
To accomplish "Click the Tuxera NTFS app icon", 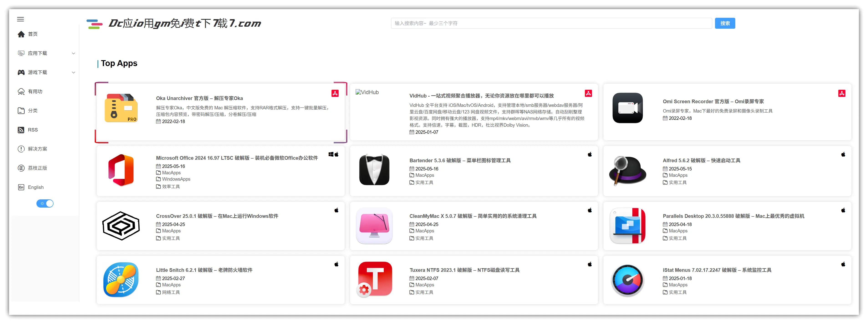I will [374, 279].
